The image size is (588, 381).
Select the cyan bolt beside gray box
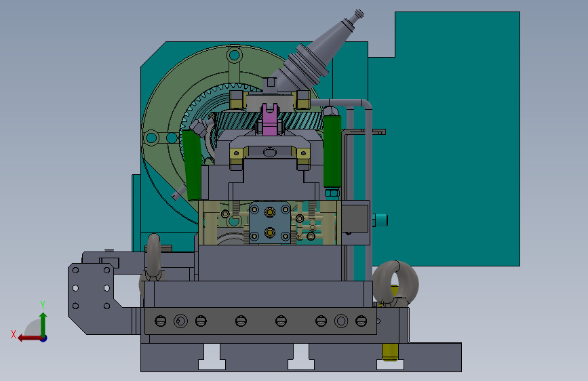(x=380, y=220)
